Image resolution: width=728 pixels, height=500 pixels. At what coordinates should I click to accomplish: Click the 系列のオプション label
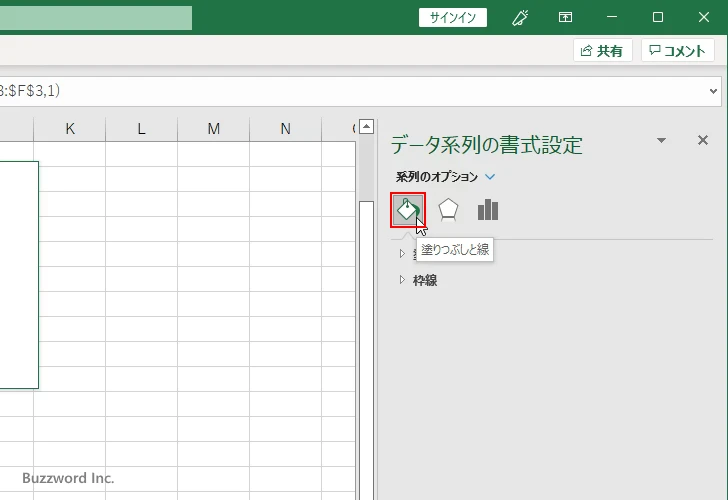click(436, 177)
